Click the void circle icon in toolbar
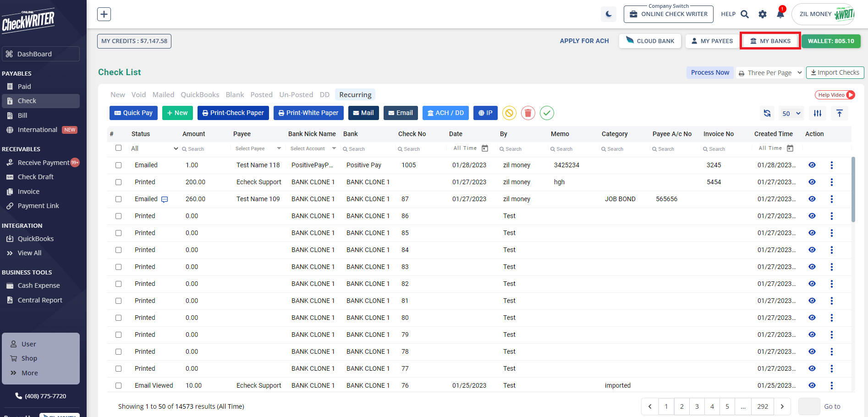This screenshot has height=417, width=868. click(509, 113)
